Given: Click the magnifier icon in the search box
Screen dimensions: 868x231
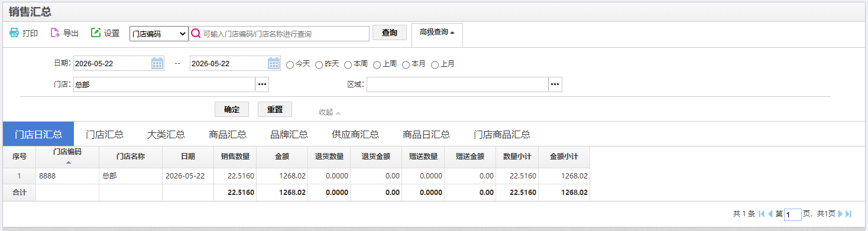Looking at the screenshot, I should 196,34.
